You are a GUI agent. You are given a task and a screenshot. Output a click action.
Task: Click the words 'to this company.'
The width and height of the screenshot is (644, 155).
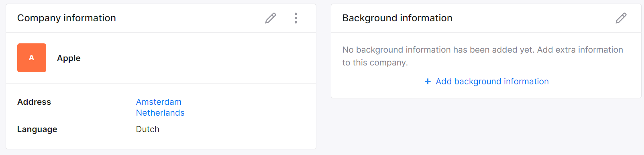(x=375, y=63)
